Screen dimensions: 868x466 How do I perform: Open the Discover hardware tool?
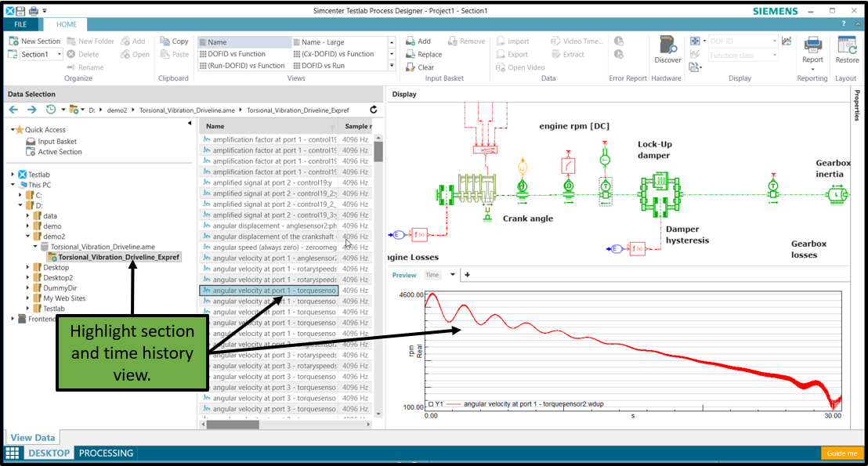[667, 50]
